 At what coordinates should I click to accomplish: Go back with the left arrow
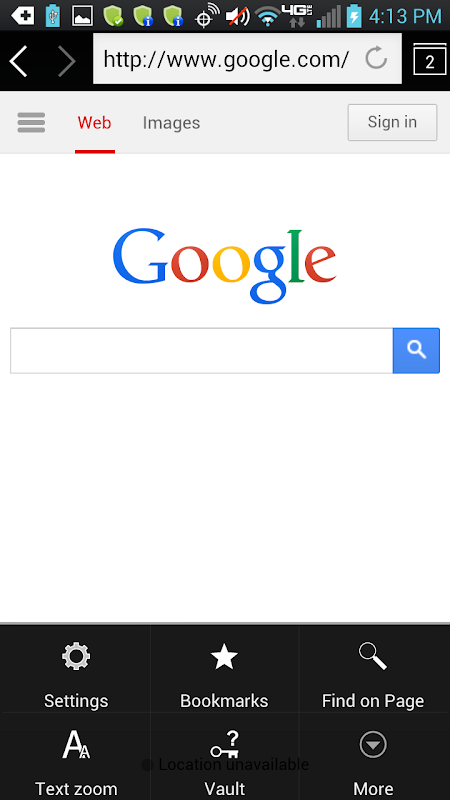pyautogui.click(x=18, y=61)
